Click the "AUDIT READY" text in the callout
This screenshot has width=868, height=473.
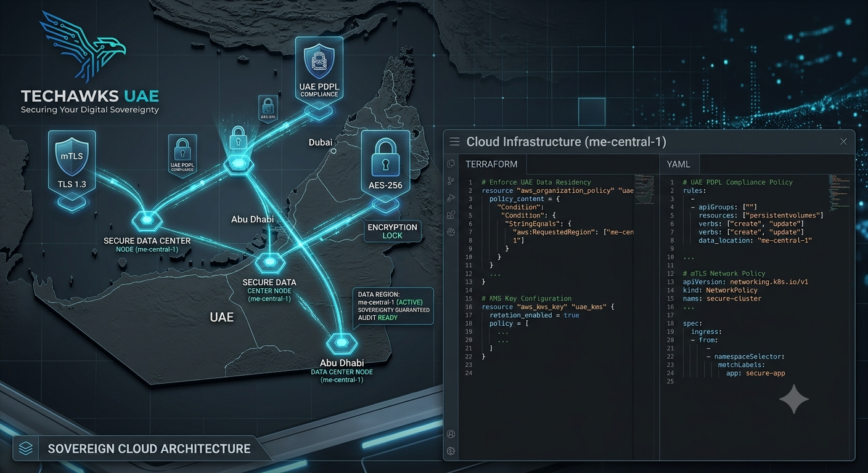[x=379, y=318]
